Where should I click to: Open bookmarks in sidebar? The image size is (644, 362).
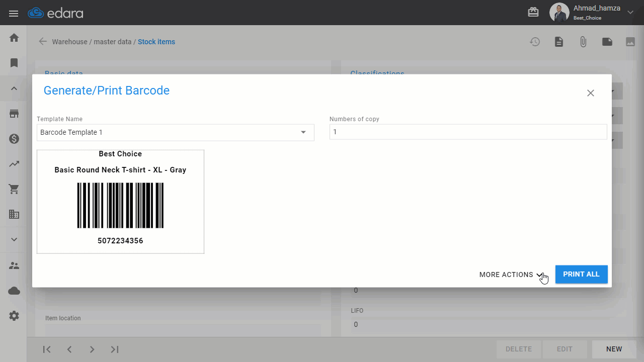point(14,63)
